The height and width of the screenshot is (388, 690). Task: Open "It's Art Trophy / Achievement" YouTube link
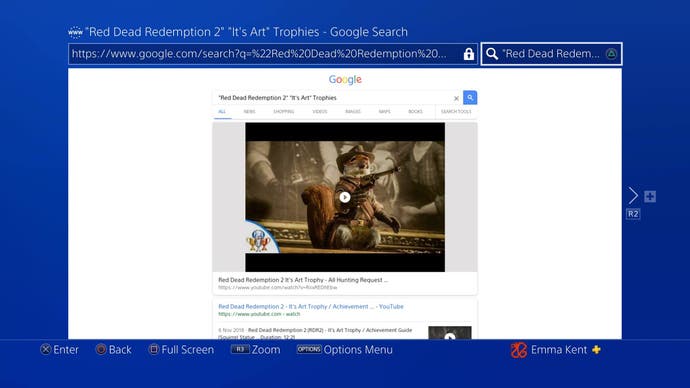pyautogui.click(x=311, y=307)
